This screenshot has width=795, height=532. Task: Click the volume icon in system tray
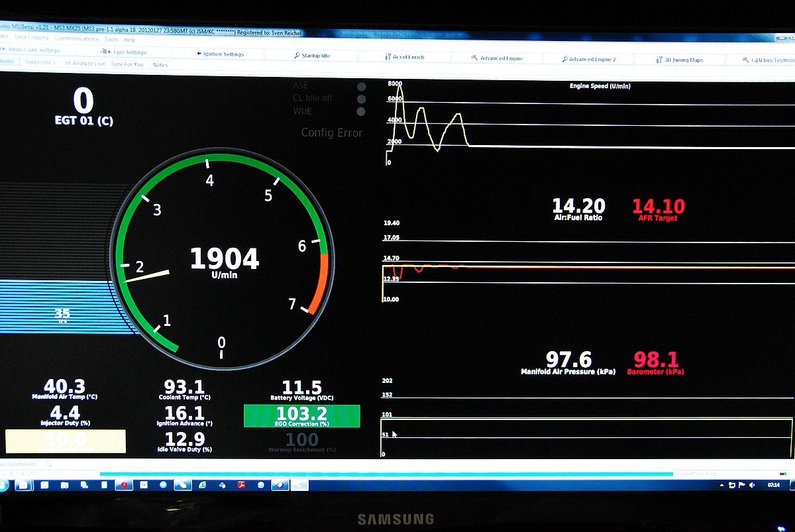click(751, 486)
